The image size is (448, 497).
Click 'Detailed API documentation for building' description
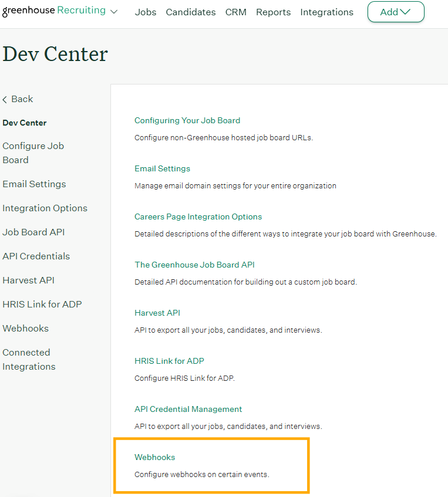pos(246,282)
